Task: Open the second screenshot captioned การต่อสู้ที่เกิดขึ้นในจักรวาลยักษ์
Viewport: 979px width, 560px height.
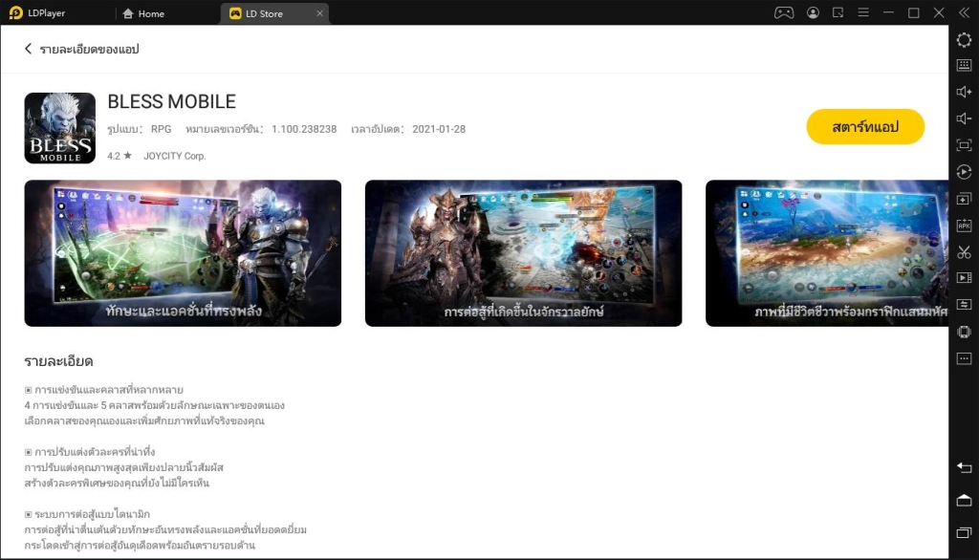Action: 523,253
